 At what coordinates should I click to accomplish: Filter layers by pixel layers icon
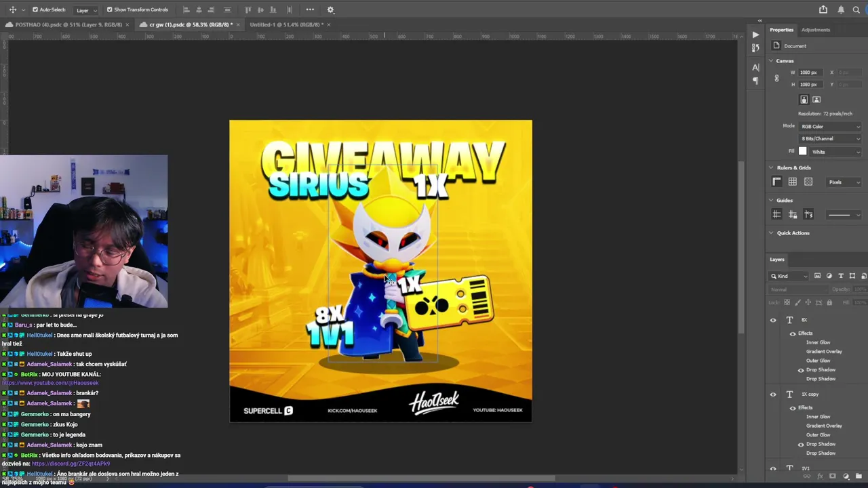tap(817, 276)
